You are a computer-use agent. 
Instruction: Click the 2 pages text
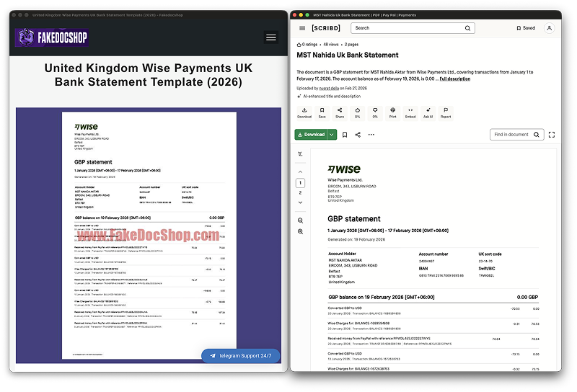click(351, 45)
